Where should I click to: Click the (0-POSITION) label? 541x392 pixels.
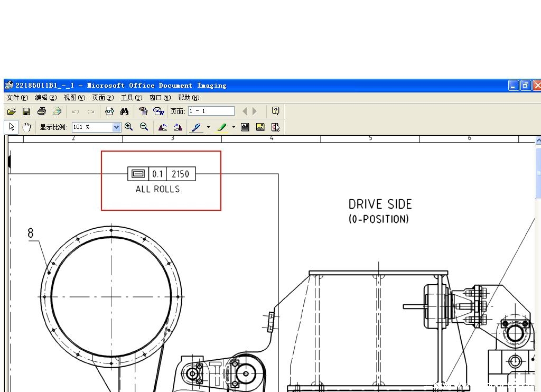pyautogui.click(x=378, y=219)
